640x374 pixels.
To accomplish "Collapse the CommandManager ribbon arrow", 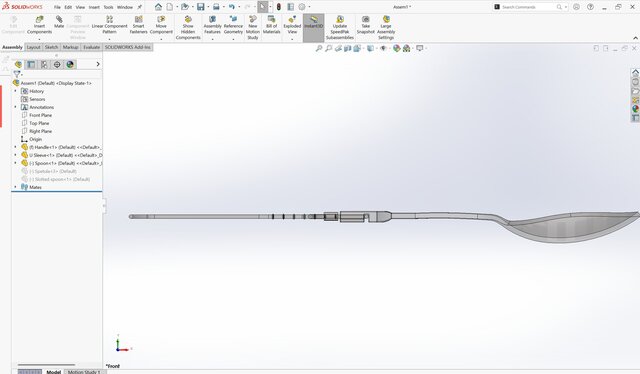I will tap(635, 38).
